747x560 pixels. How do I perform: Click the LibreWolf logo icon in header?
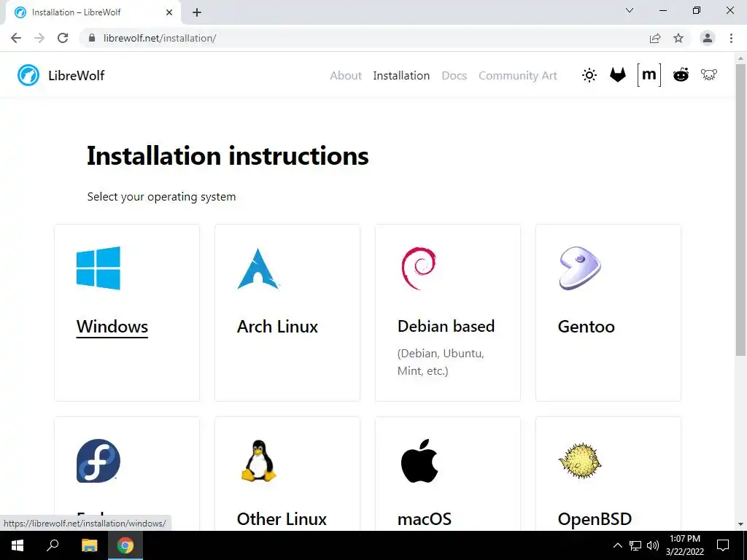point(28,75)
